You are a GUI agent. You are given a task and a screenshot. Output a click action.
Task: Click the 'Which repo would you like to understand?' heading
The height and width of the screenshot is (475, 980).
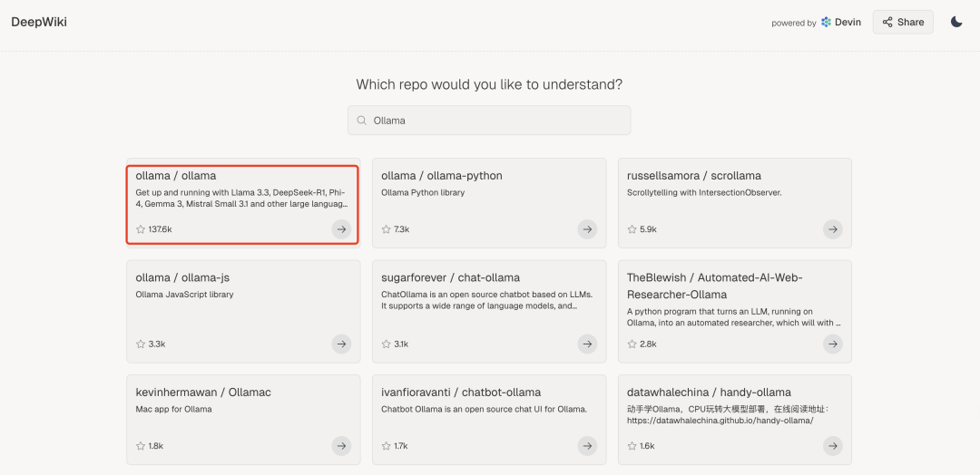point(489,84)
